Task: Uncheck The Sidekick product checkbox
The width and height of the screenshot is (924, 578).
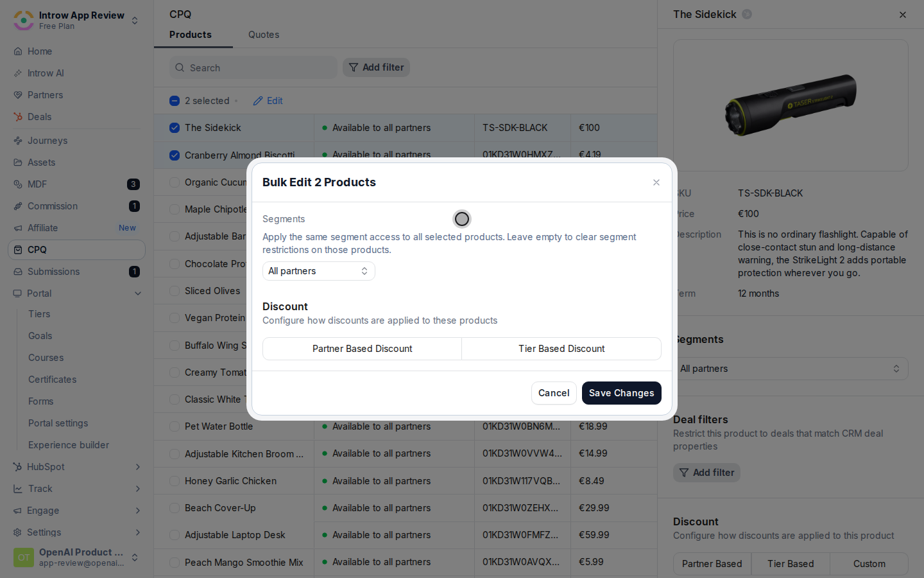Action: tap(175, 128)
